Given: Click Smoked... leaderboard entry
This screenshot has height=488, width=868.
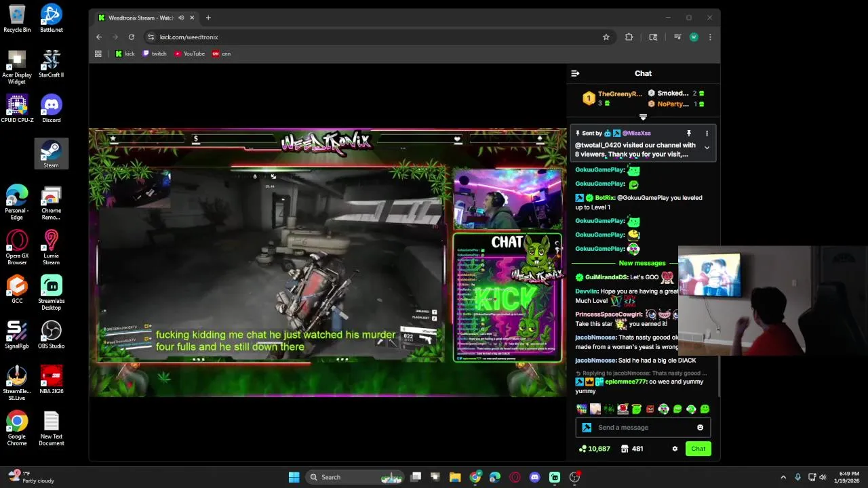Looking at the screenshot, I should (675, 93).
